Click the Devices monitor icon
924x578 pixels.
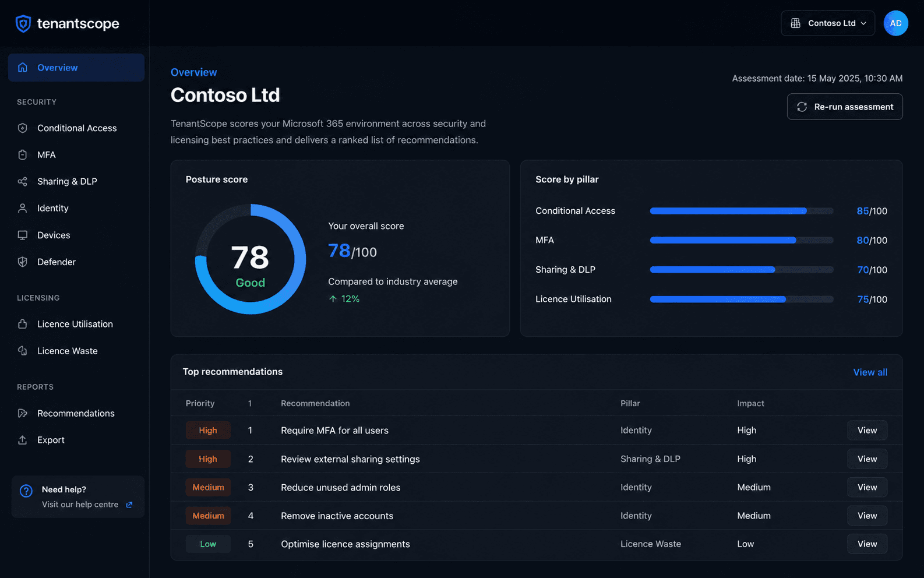pos(23,235)
